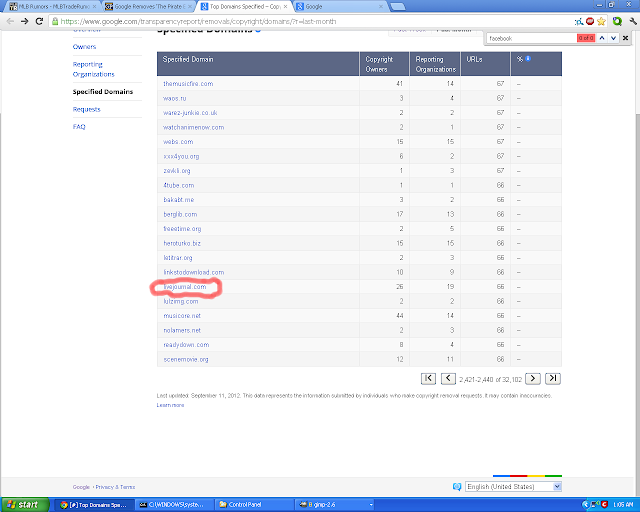Go to previous page of results
Screen dimensions: 640x512
[x=448, y=378]
